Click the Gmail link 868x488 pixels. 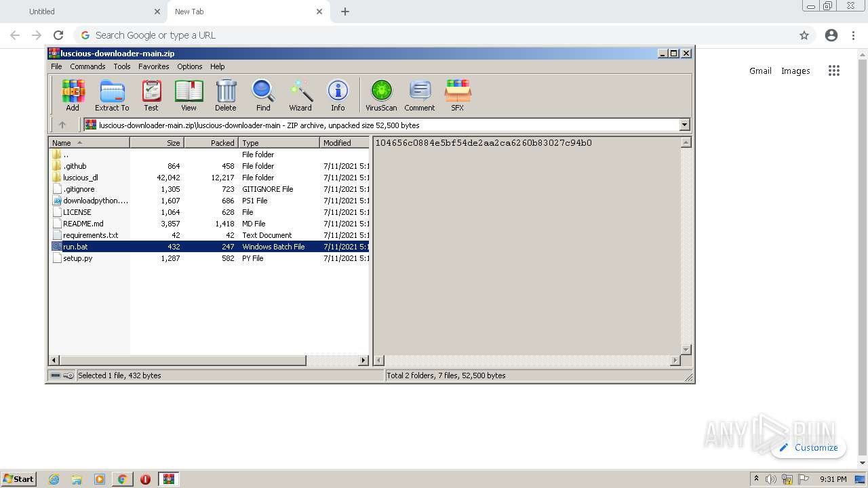760,70
